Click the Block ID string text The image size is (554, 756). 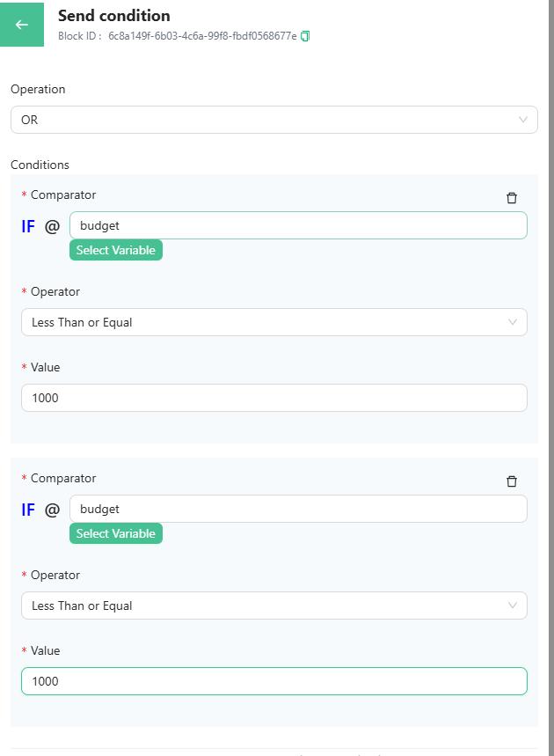click(x=202, y=36)
